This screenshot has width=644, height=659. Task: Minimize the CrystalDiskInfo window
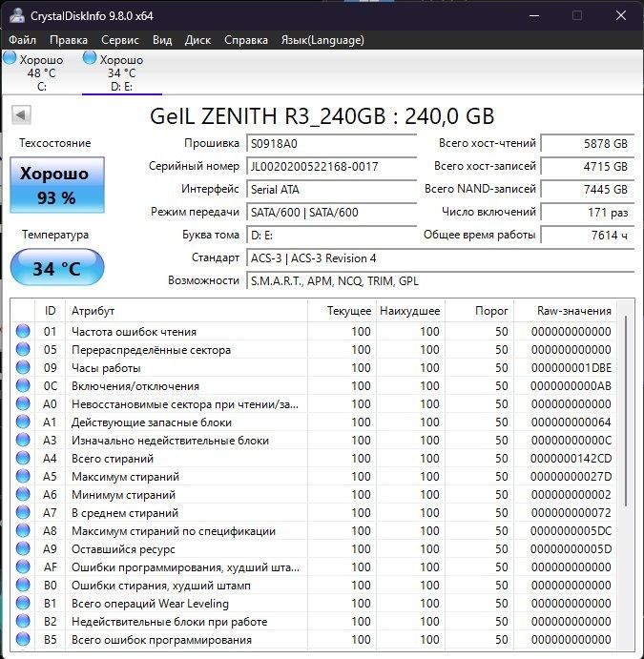coord(534,16)
